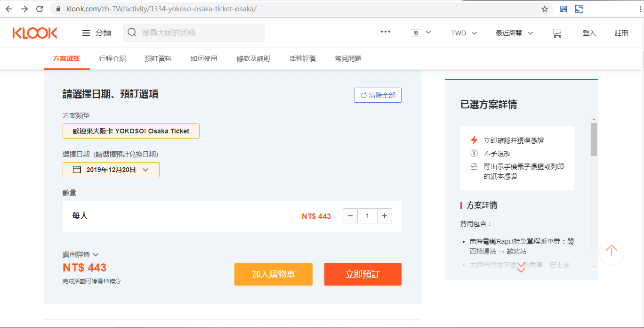Click the KLOOK logo
The height and width of the screenshot is (328, 644).
(x=35, y=33)
